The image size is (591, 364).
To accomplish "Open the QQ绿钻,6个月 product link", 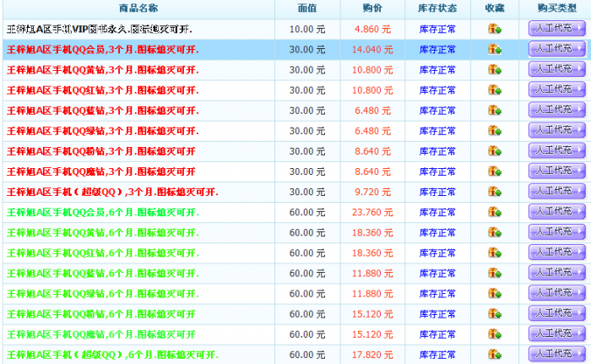I will pos(102,294).
